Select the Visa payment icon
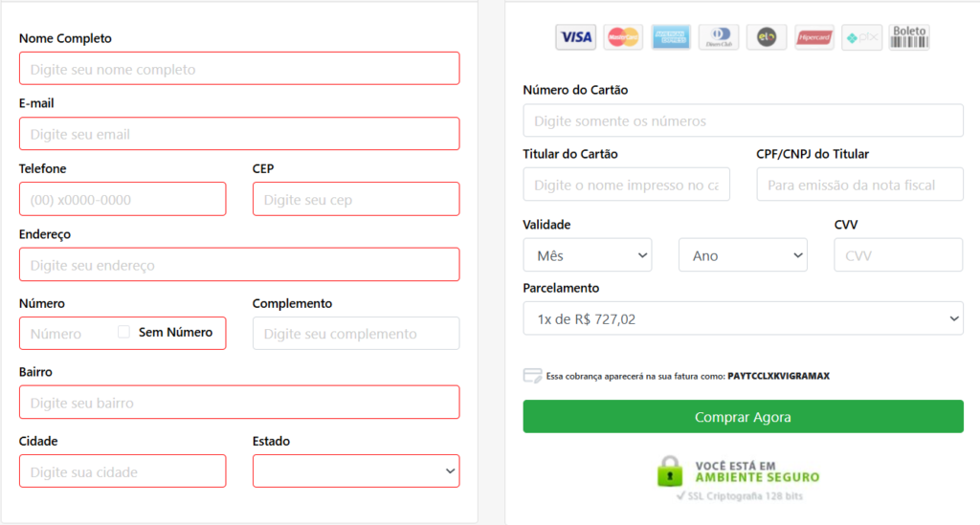 575,37
